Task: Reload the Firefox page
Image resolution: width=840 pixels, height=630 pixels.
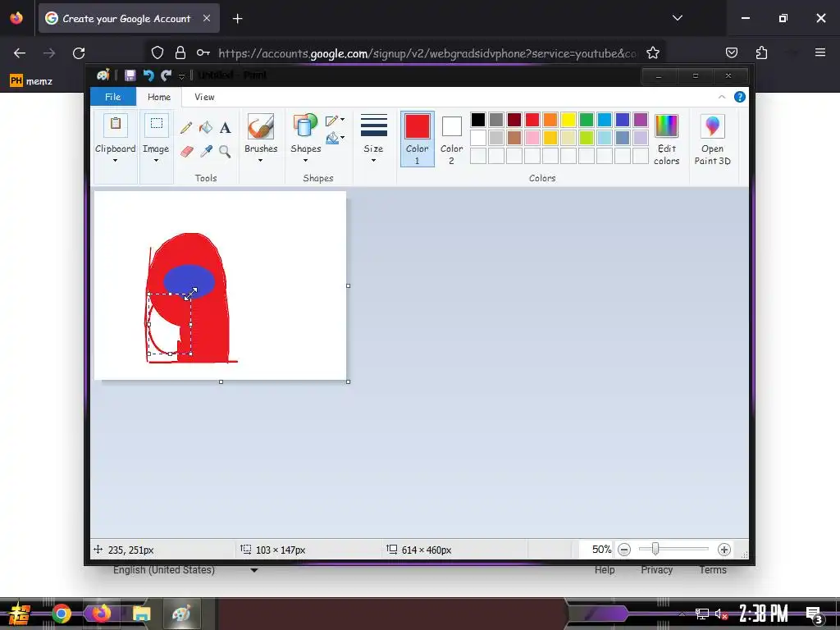Action: 79,53
